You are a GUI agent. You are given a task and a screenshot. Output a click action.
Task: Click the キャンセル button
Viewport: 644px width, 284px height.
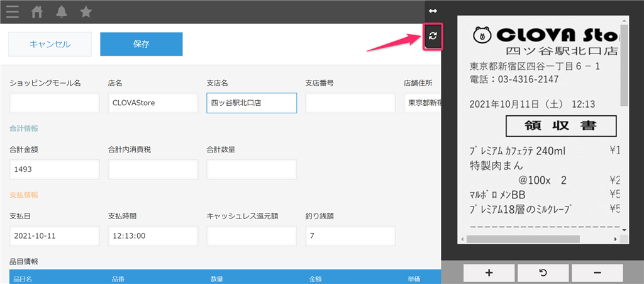click(x=50, y=44)
